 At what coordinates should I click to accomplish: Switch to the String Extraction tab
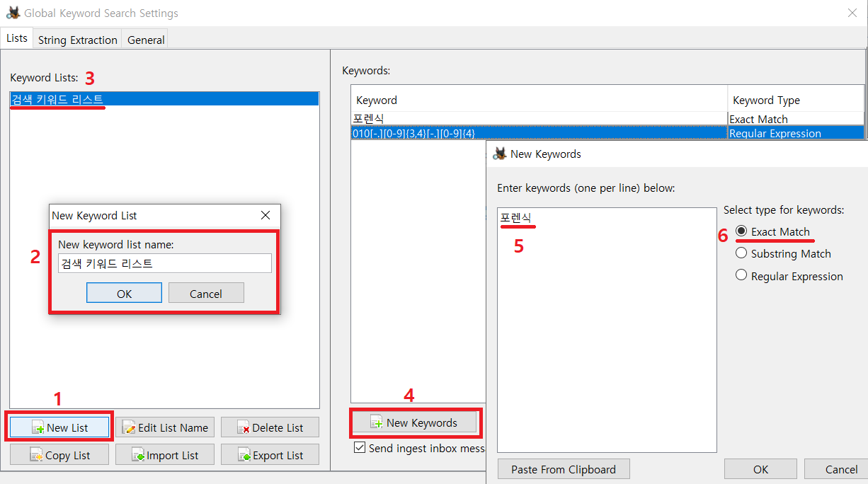77,40
